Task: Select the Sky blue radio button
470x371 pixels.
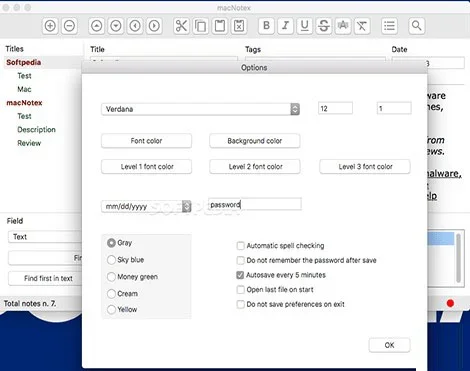Action: (x=111, y=260)
